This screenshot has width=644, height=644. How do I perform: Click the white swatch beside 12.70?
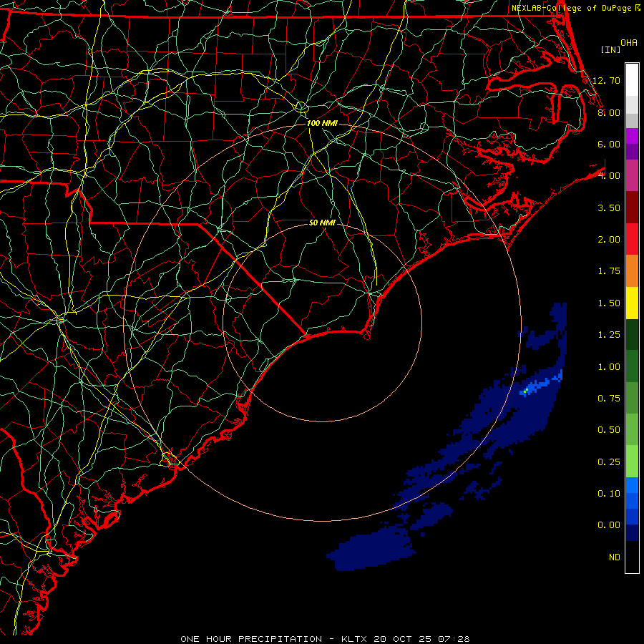click(632, 80)
